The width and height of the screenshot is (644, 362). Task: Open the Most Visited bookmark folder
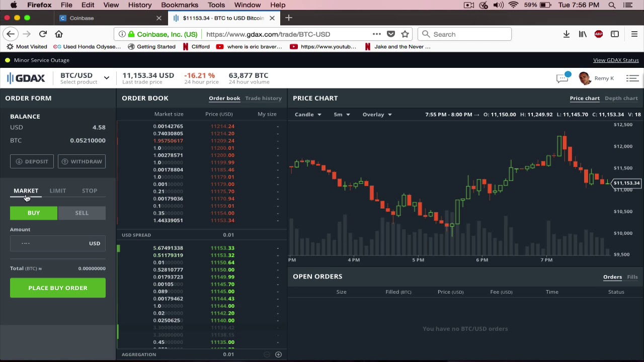click(26, 47)
